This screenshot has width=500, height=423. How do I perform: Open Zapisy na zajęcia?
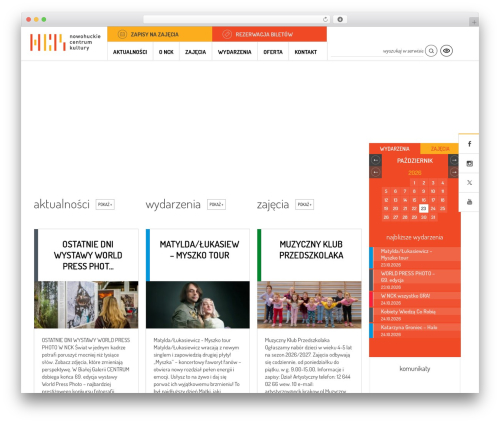pos(160,34)
